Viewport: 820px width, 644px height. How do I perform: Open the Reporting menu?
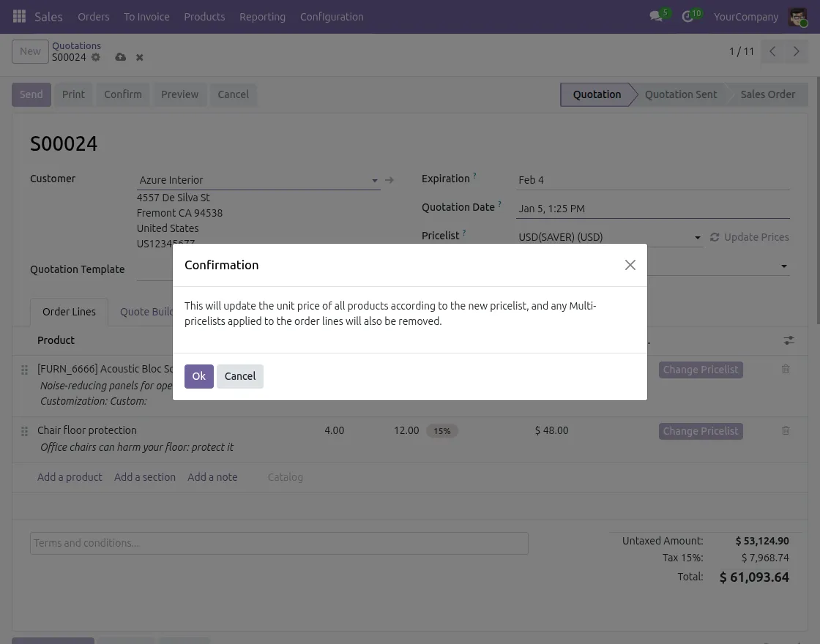tap(263, 17)
